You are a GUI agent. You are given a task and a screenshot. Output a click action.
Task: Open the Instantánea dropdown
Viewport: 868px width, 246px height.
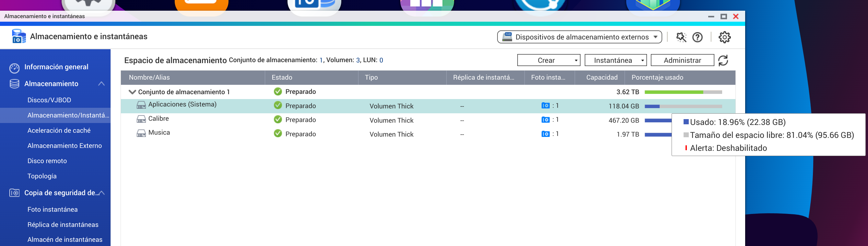point(615,61)
